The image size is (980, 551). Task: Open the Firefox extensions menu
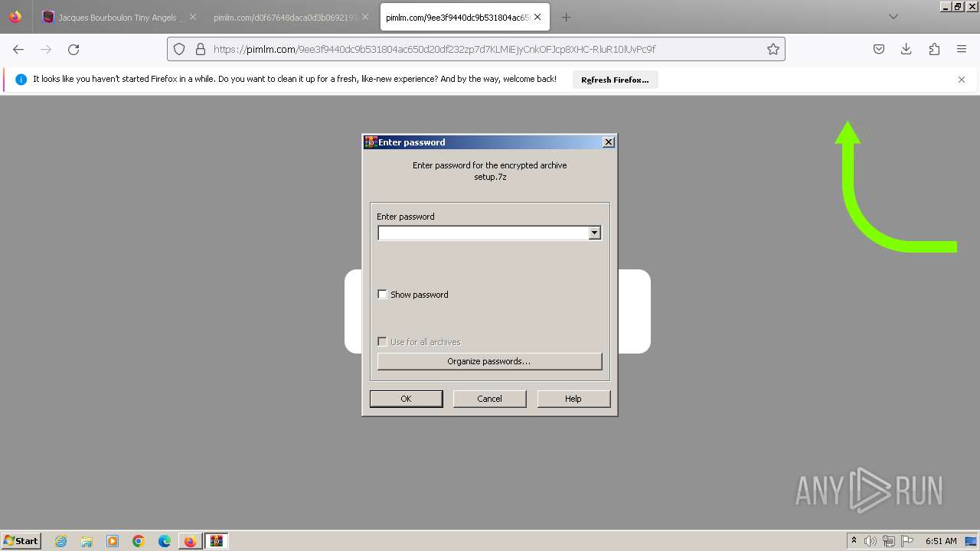pyautogui.click(x=934, y=49)
